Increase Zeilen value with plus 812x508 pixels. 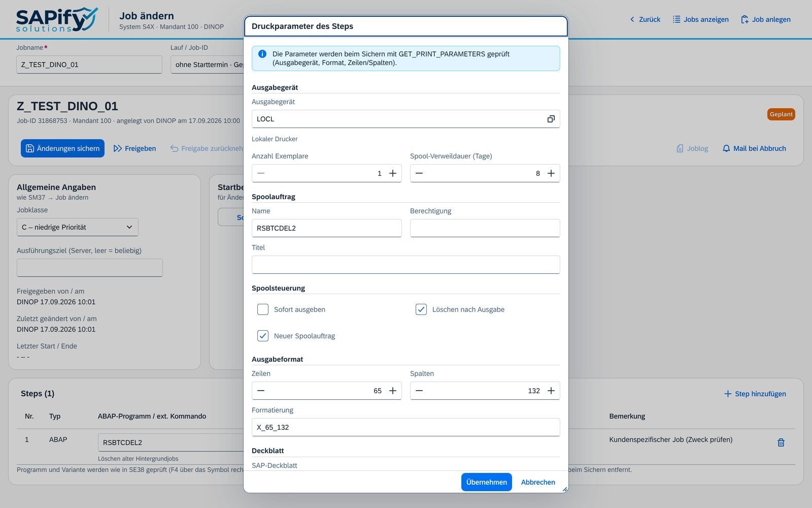393,391
